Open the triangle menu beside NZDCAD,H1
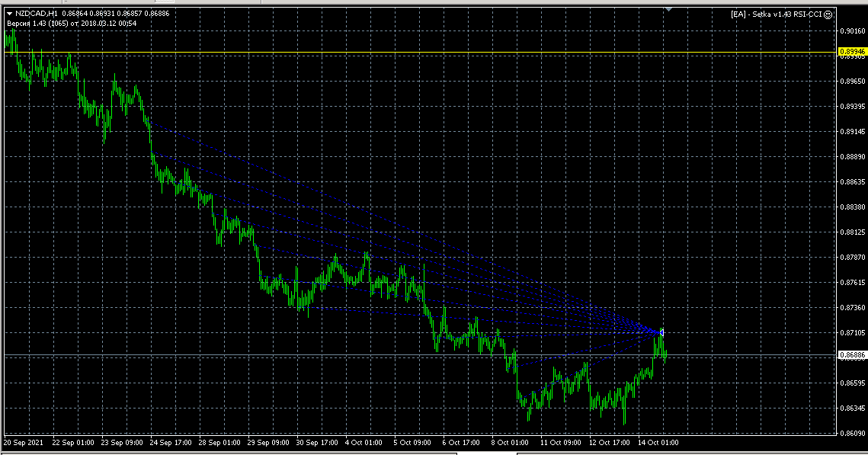 pos(9,13)
